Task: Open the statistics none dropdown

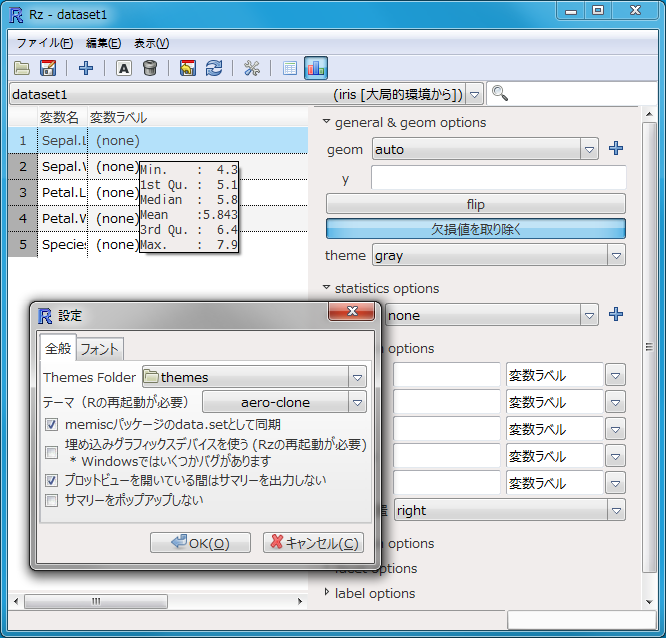Action: [x=589, y=316]
